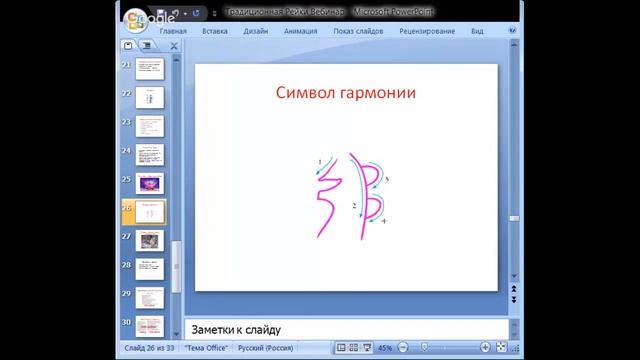Select slide 29 thumbnail

click(150, 298)
